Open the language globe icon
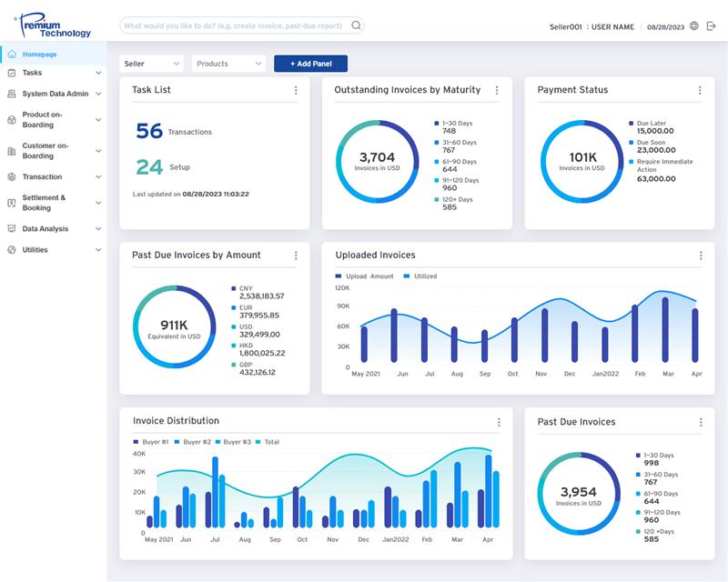This screenshot has height=582, width=728. pos(694,26)
